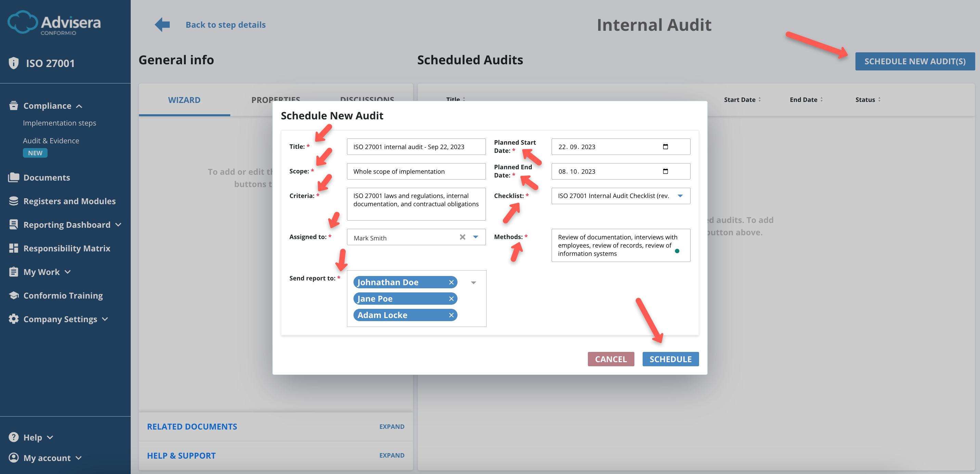Toggle sorting on the End Date column
The width and height of the screenshot is (980, 474).
coord(822,99)
